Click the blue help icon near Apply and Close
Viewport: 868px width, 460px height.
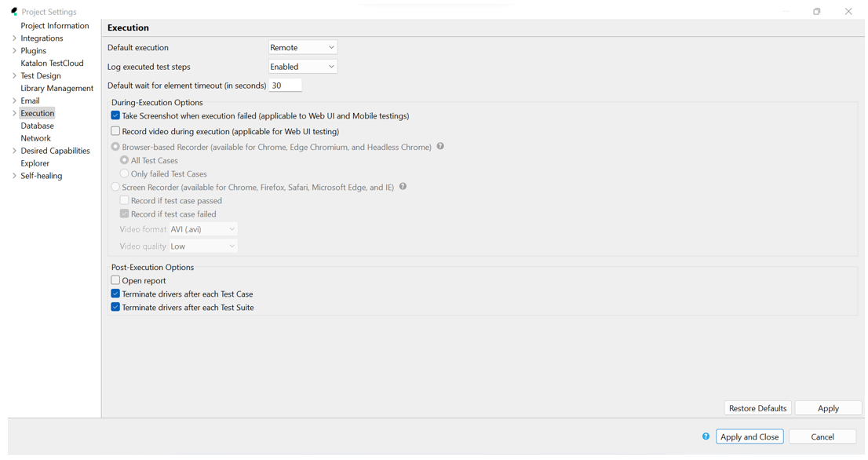tap(705, 436)
